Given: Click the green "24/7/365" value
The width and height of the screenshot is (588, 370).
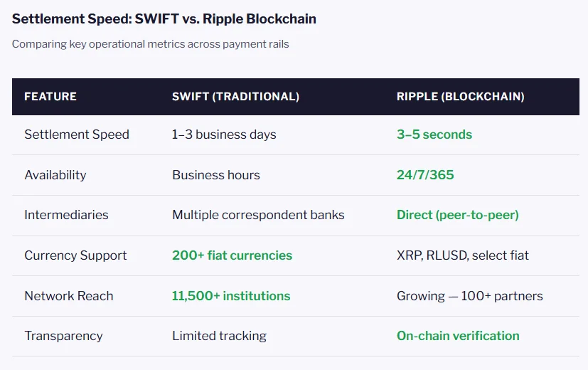Looking at the screenshot, I should point(425,175).
